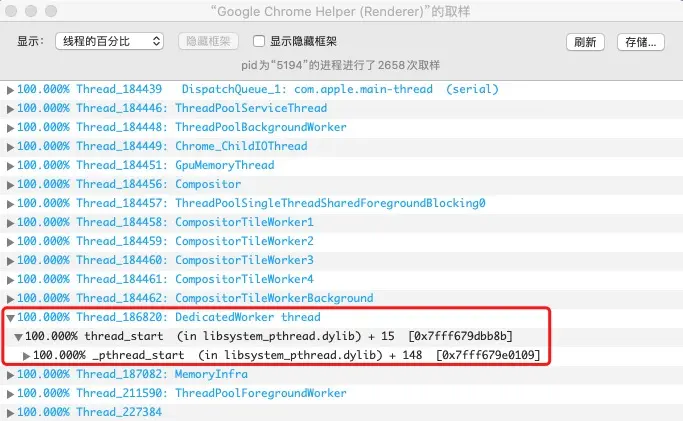Screen dimensions: 683x421
Task: Select row text 'DedicatedWorker thread'
Action: tap(247, 317)
